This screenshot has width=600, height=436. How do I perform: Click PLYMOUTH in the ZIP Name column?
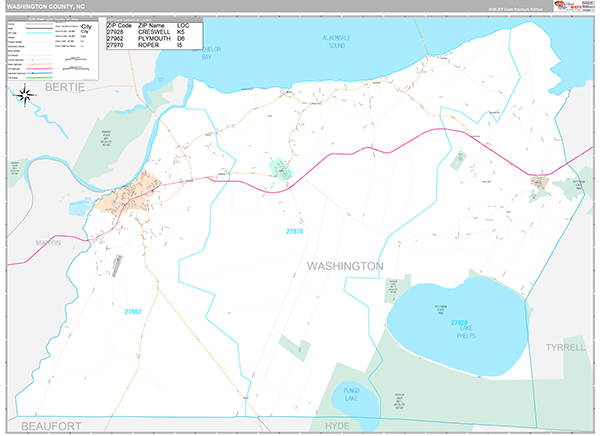[154, 39]
